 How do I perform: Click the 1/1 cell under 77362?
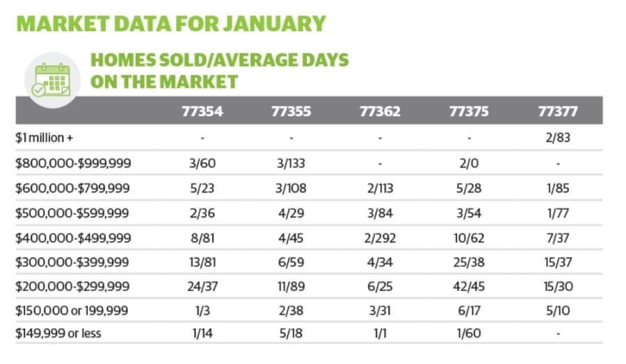click(x=380, y=333)
